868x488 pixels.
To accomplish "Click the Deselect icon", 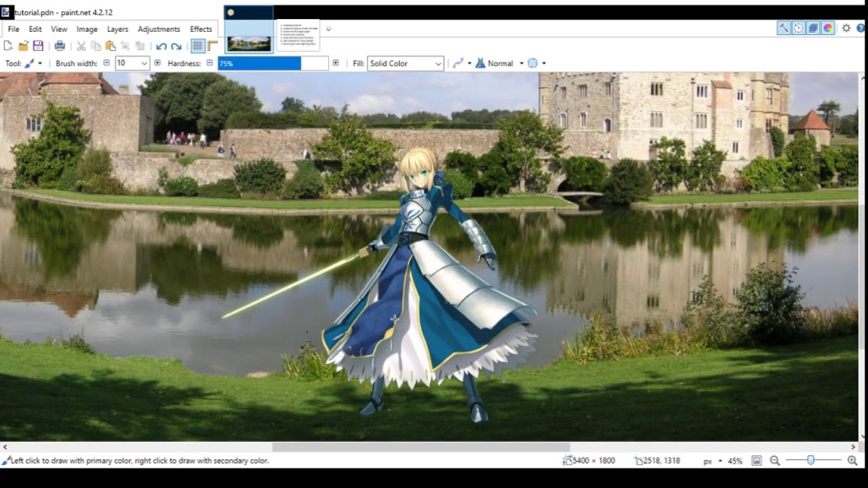I will [140, 46].
